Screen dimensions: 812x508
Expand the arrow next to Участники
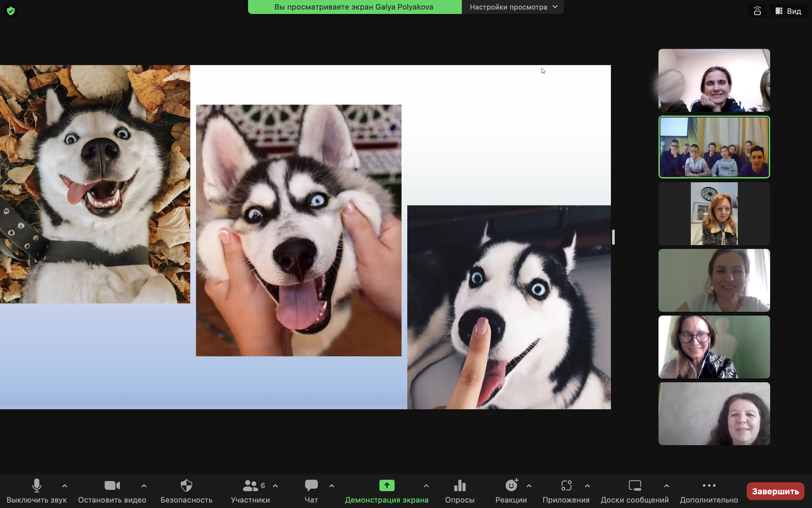275,486
